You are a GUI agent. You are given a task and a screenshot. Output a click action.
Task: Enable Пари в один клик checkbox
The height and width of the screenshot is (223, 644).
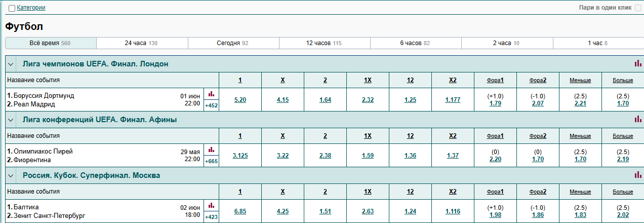coord(638,8)
